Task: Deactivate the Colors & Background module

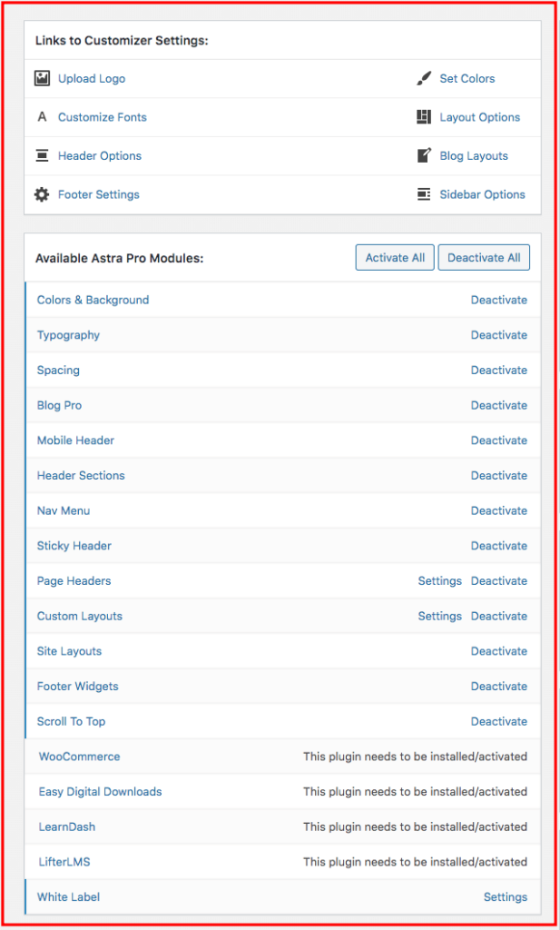Action: point(499,300)
